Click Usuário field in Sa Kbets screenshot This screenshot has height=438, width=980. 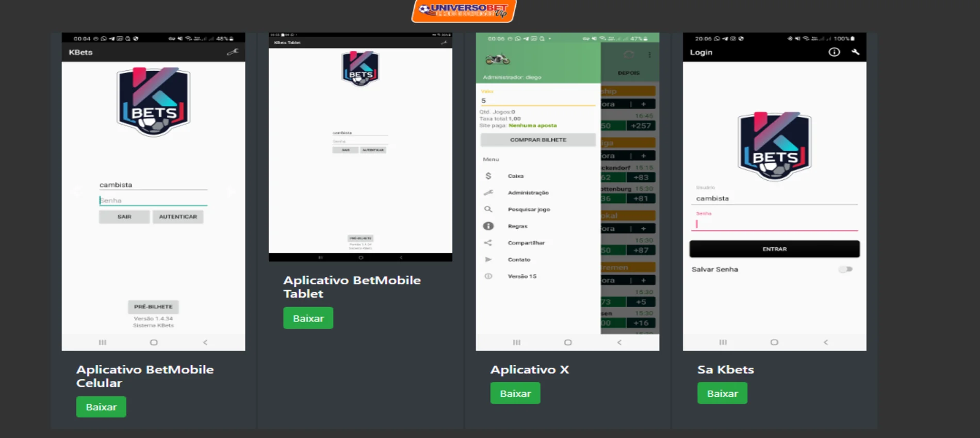(x=774, y=198)
